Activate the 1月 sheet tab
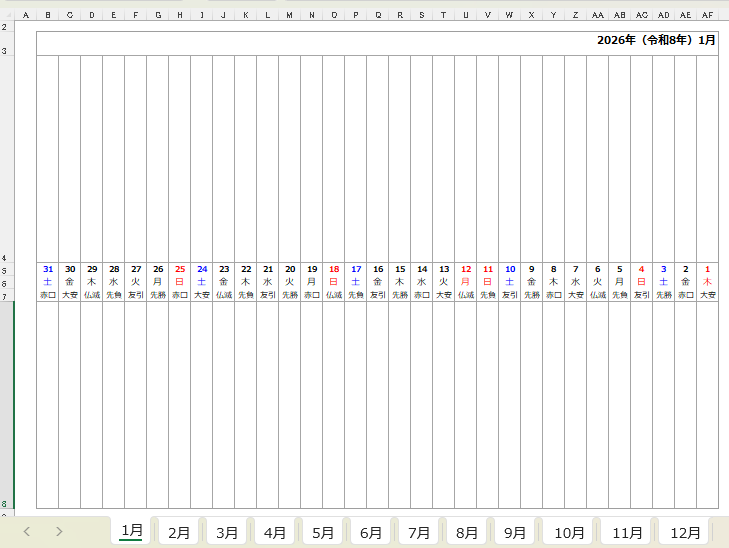729x548 pixels. [x=131, y=531]
